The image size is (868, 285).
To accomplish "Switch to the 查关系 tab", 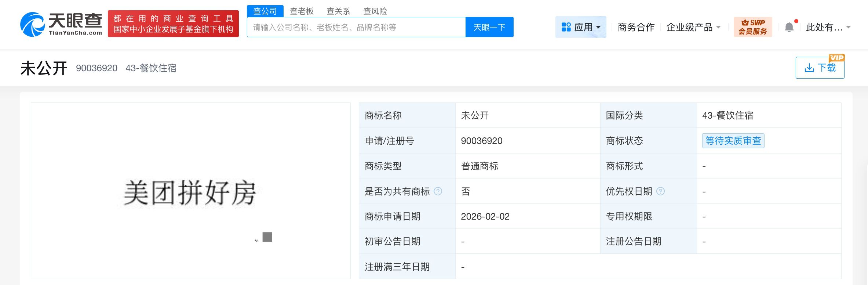I will (338, 11).
